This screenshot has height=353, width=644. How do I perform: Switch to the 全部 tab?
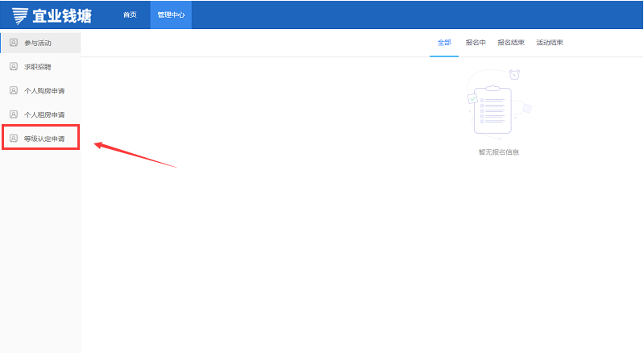point(444,43)
